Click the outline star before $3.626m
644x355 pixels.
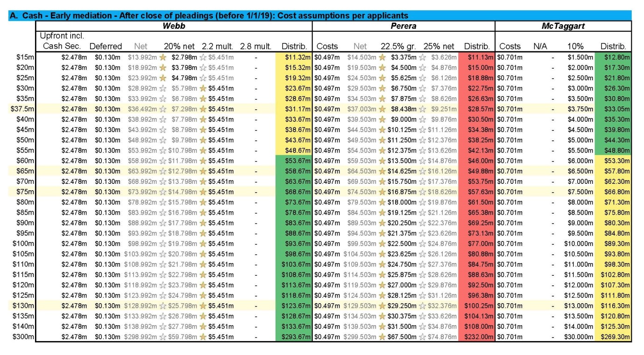click(x=422, y=57)
